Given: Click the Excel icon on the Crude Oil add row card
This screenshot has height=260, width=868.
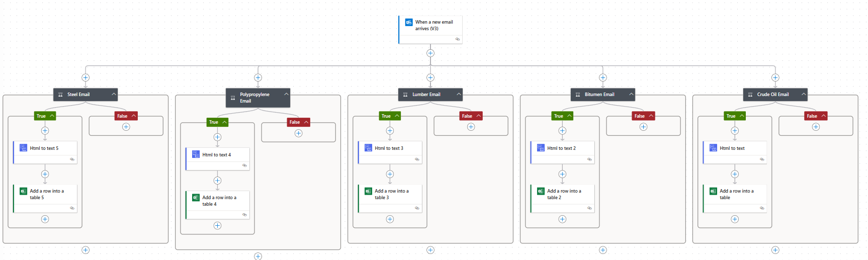Looking at the screenshot, I should pyautogui.click(x=713, y=191).
